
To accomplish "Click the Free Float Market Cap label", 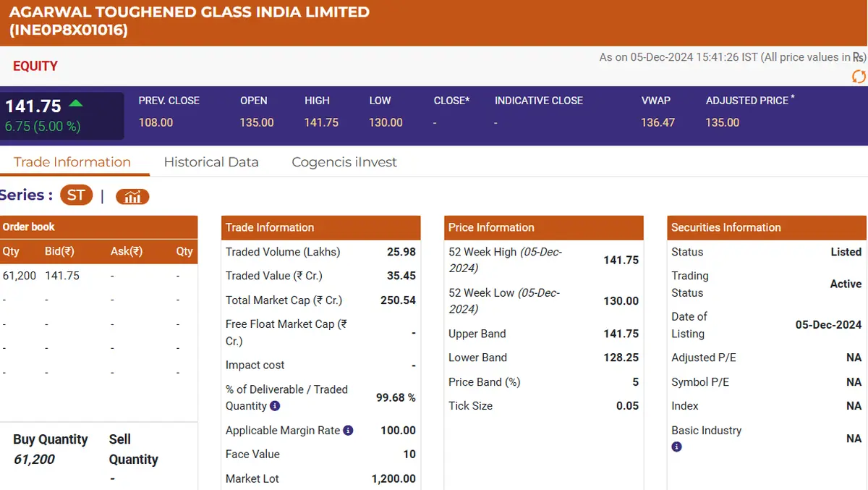I will point(286,332).
